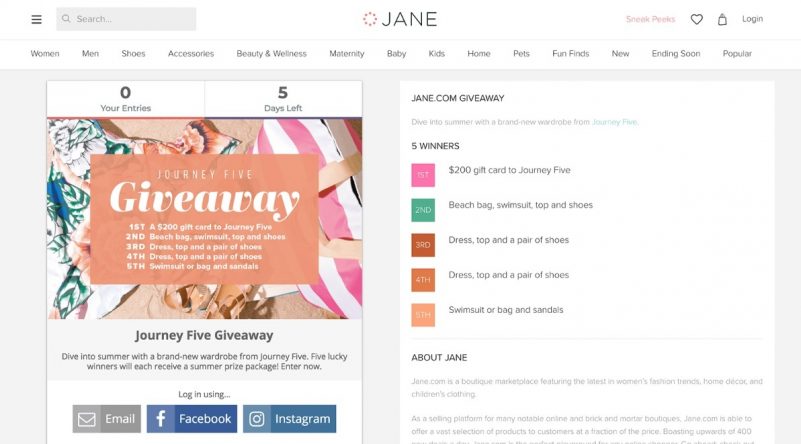Click the heart favorites icon
The height and width of the screenshot is (444, 801).
pyautogui.click(x=696, y=19)
